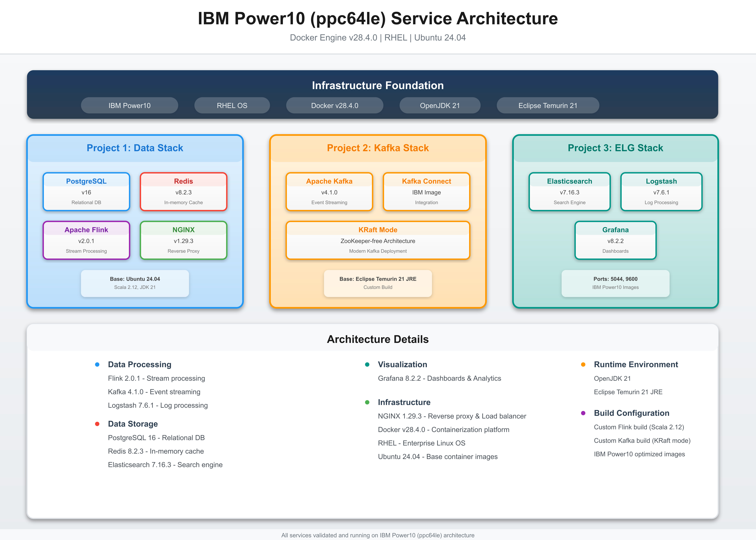Toggle the Data Processing bullet indicator

[97, 364]
